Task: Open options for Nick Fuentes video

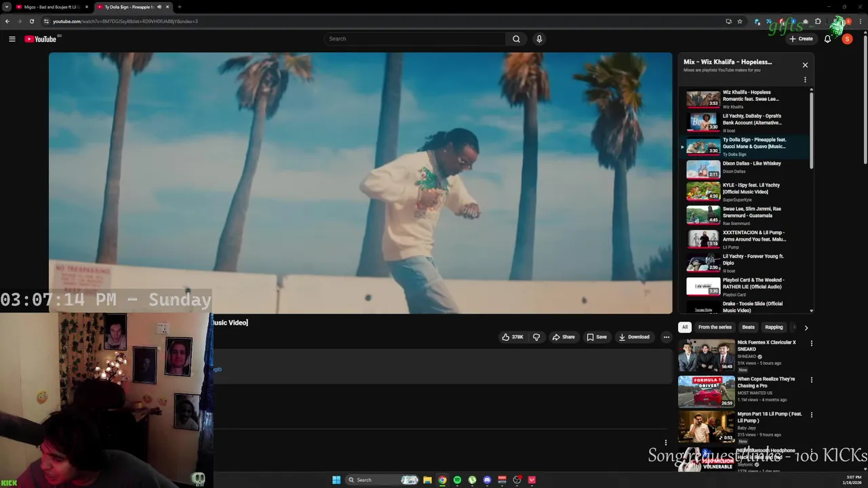Action: (x=811, y=344)
